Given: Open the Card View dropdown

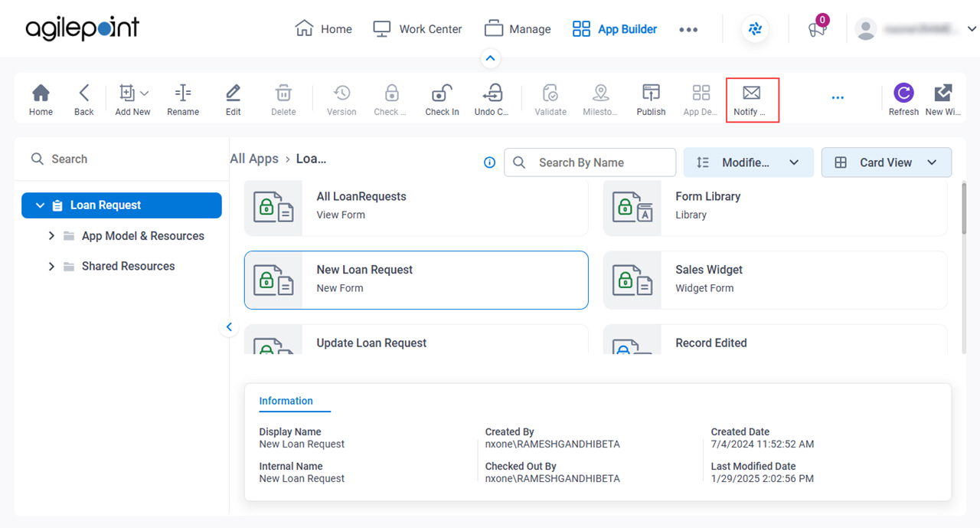Looking at the screenshot, I should click(886, 162).
